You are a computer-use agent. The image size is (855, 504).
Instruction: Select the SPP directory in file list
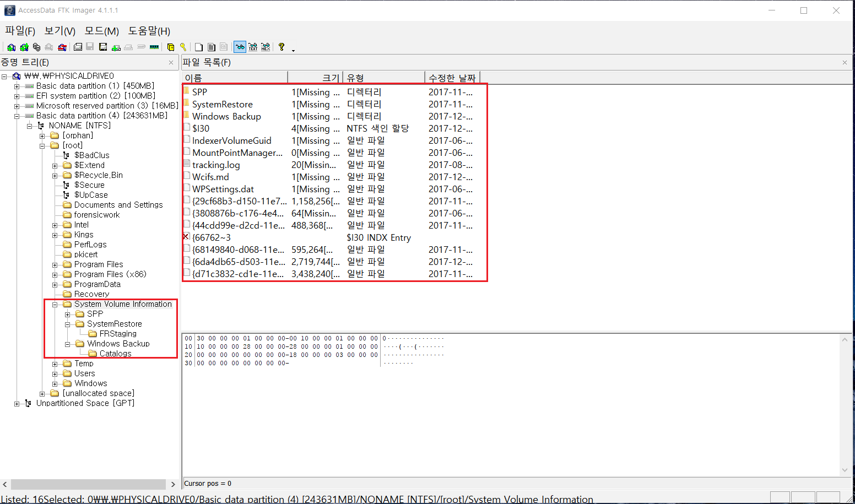tap(199, 92)
